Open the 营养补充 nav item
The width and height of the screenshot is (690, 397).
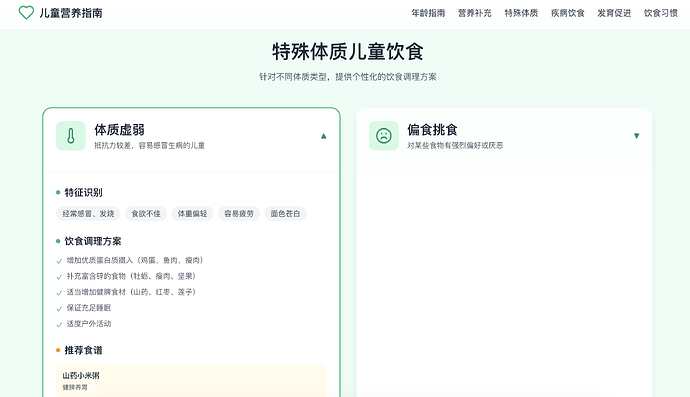click(x=474, y=13)
